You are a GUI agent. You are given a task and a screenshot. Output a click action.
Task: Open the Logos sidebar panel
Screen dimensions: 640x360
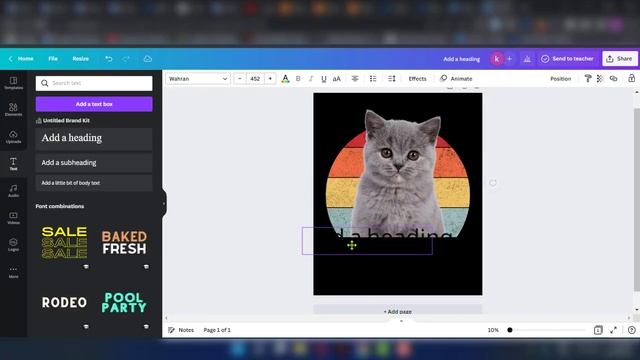tap(13, 245)
